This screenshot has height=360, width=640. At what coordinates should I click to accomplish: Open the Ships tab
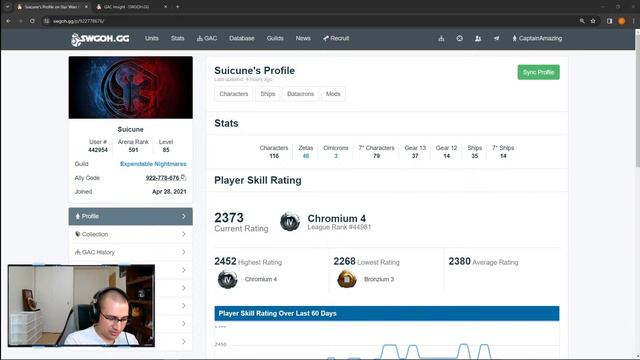[268, 94]
